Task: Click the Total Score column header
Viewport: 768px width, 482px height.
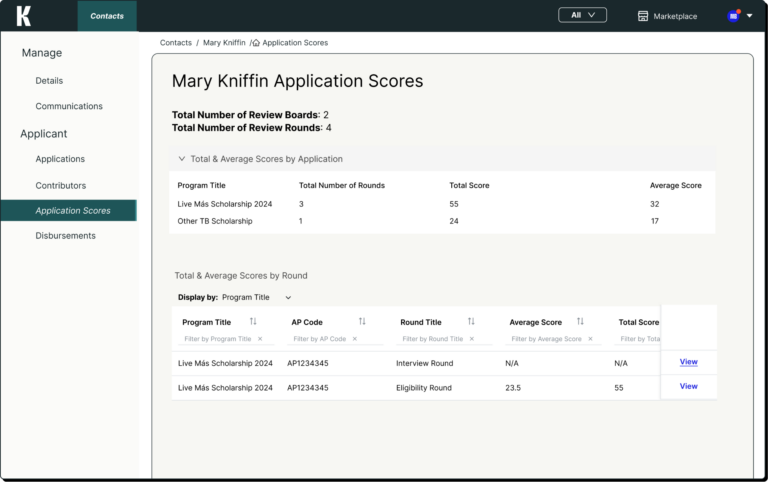Action: [x=639, y=322]
